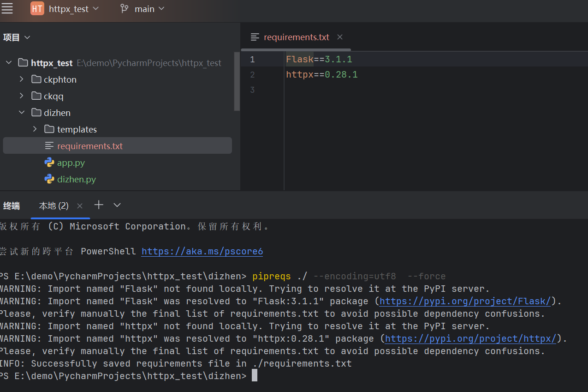This screenshot has width=588, height=392.
Task: Switch to requirements.txt editor tab
Action: tap(296, 37)
